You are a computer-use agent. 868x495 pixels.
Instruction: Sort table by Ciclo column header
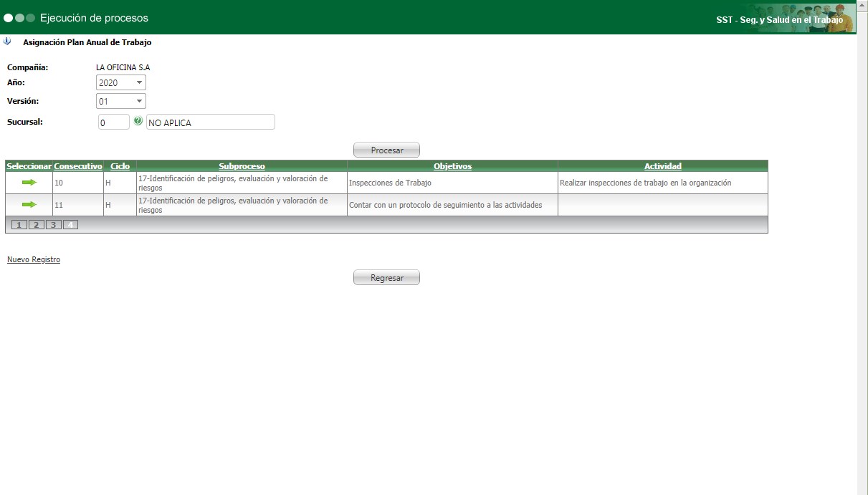[120, 166]
